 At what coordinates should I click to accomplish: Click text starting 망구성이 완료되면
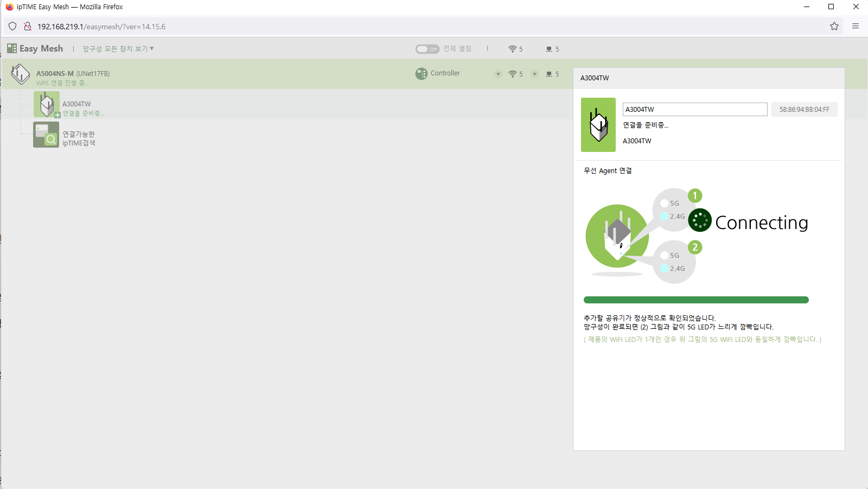679,327
